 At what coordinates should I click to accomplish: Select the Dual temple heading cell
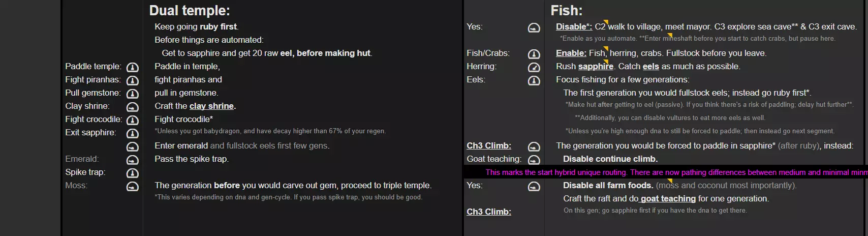pos(189,11)
